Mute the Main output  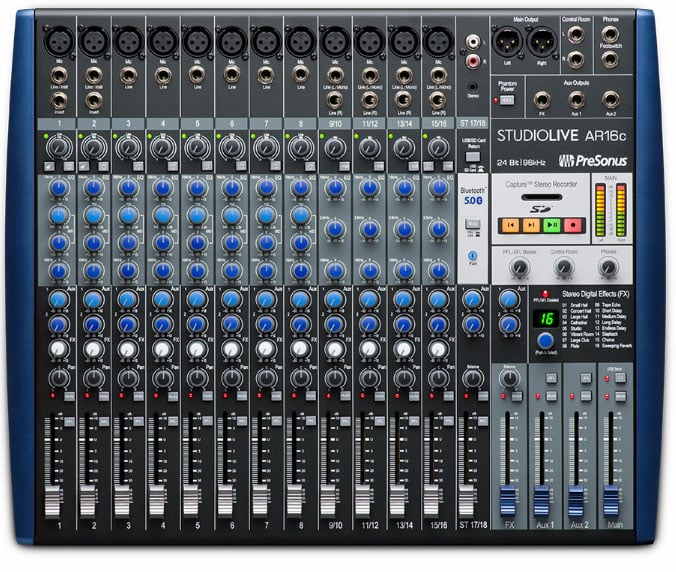[x=620, y=395]
